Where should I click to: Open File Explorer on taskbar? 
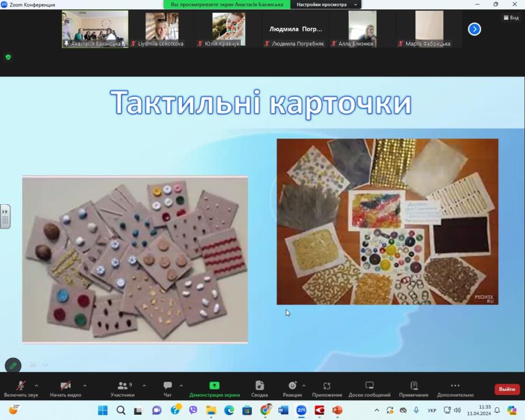211,410
